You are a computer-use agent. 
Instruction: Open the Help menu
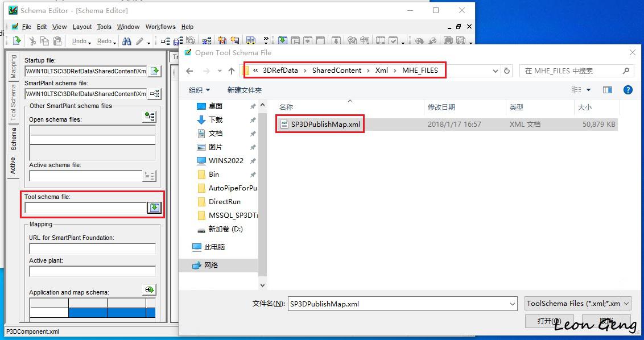click(x=187, y=27)
